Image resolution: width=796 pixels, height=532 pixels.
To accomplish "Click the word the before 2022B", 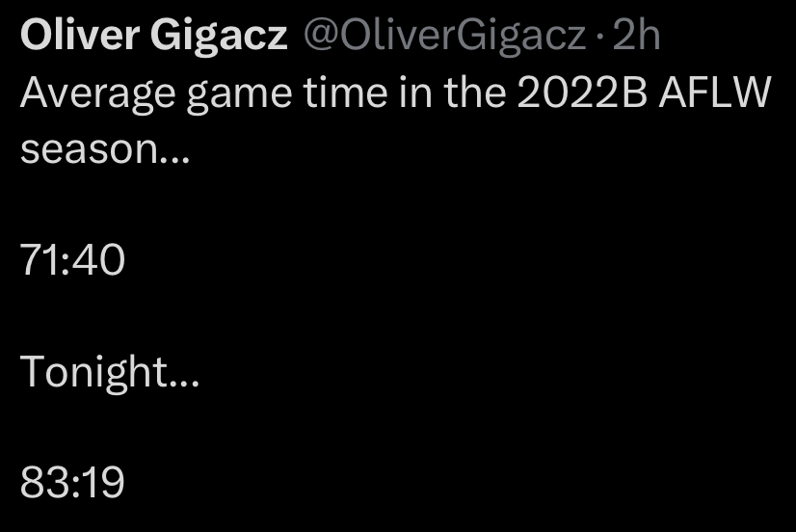I will [x=475, y=93].
